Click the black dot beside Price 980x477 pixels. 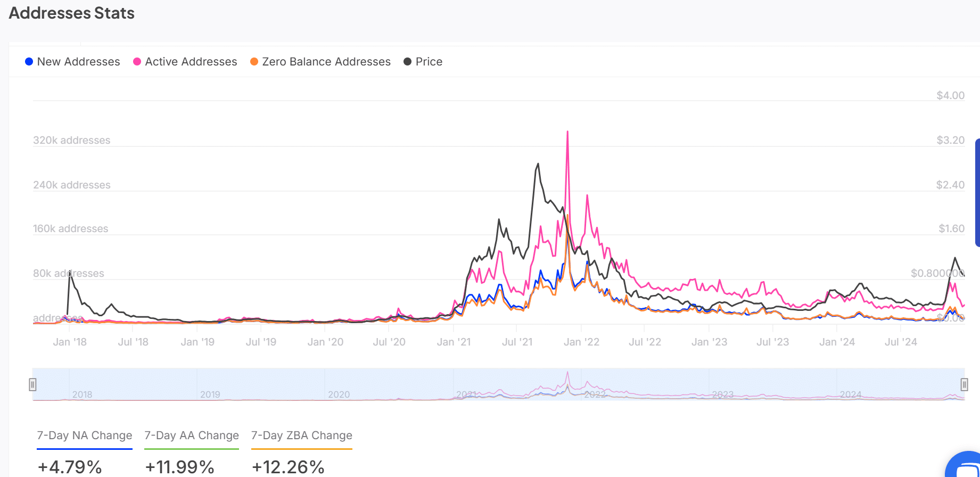(407, 61)
